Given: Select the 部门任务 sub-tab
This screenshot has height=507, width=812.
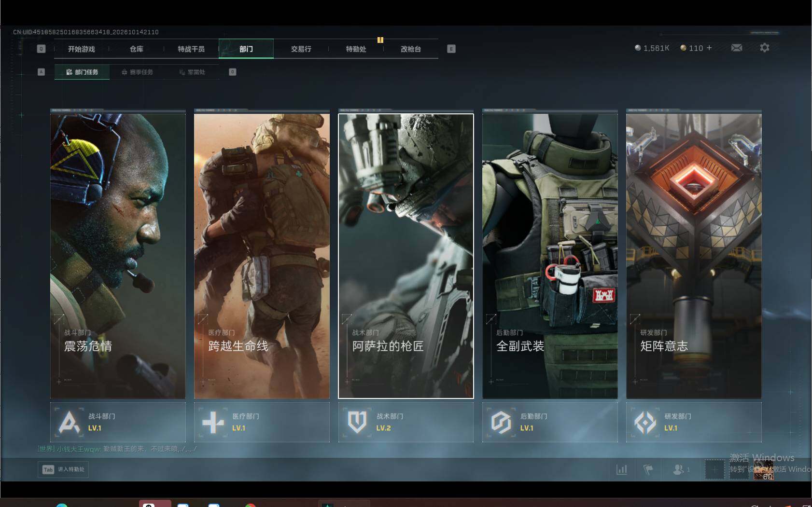Looking at the screenshot, I should click(x=82, y=72).
